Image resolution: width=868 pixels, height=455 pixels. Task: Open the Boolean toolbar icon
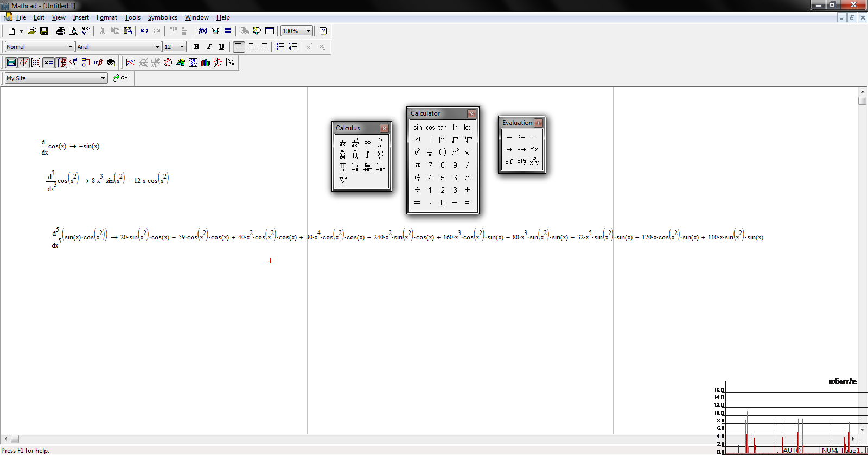tap(73, 62)
